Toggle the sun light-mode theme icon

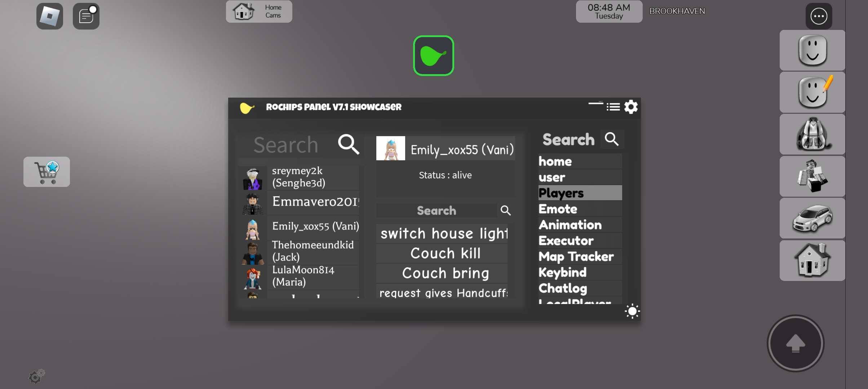pos(632,311)
